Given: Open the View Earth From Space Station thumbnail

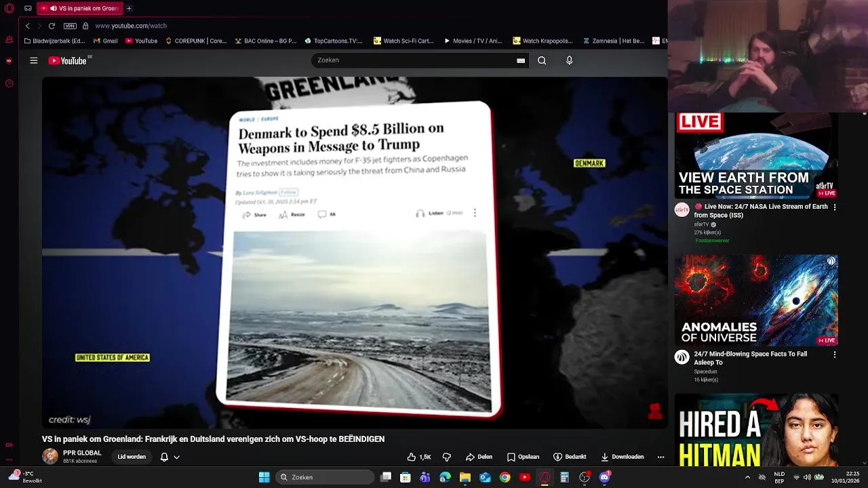Looking at the screenshot, I should [756, 155].
